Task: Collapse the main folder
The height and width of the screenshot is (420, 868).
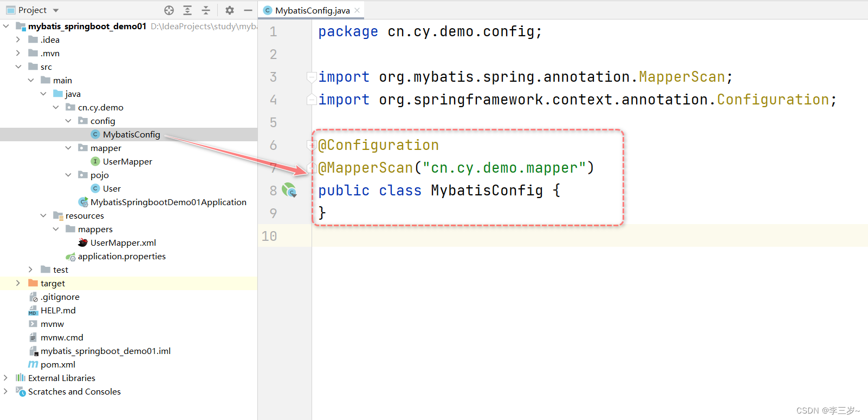Action: point(31,80)
